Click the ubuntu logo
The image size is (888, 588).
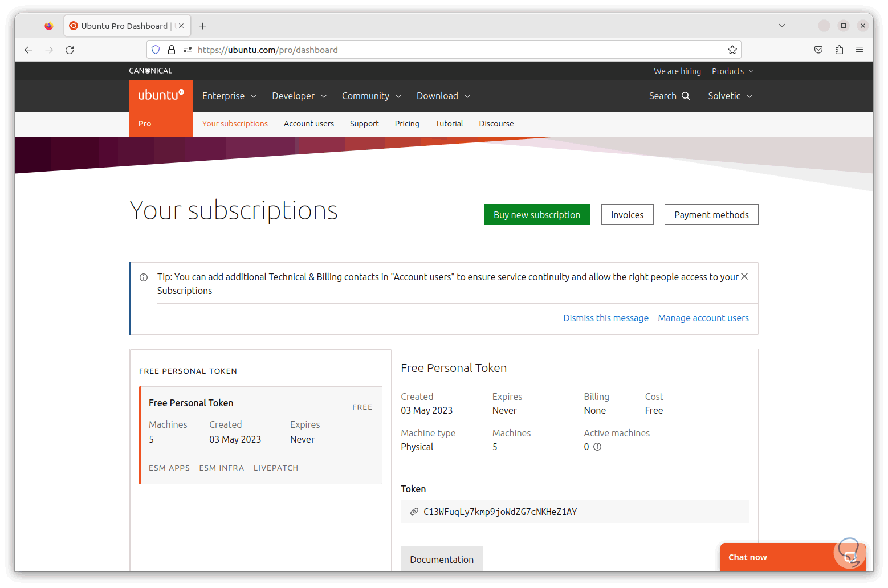161,96
